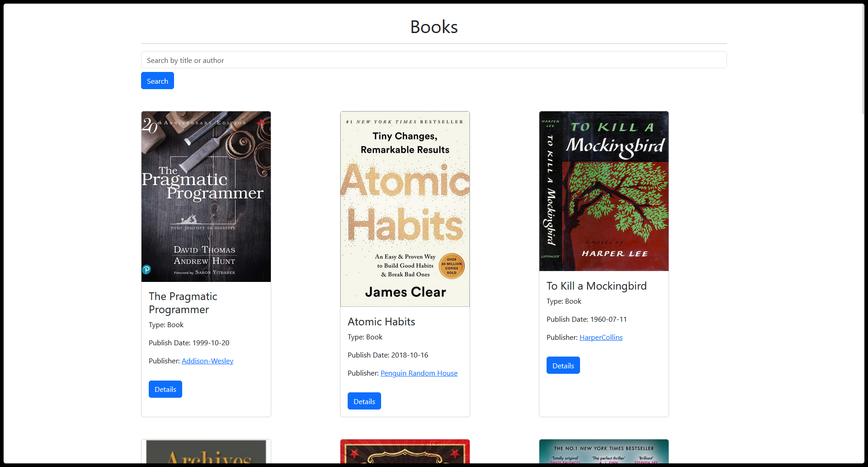Open details for The Pragmatic Programmer
This screenshot has height=467, width=868.
pos(165,389)
